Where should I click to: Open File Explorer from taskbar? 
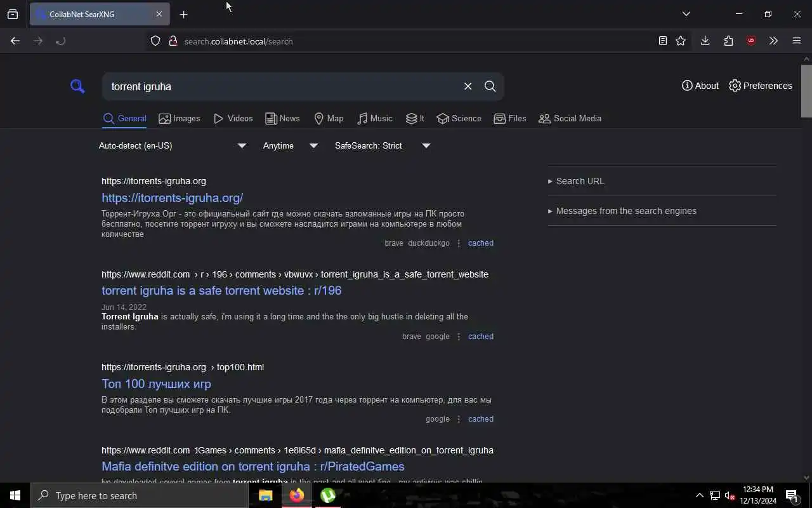tap(265, 495)
